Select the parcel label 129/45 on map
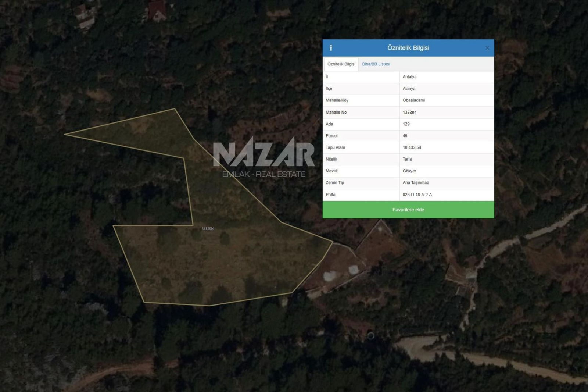 pos(208,228)
